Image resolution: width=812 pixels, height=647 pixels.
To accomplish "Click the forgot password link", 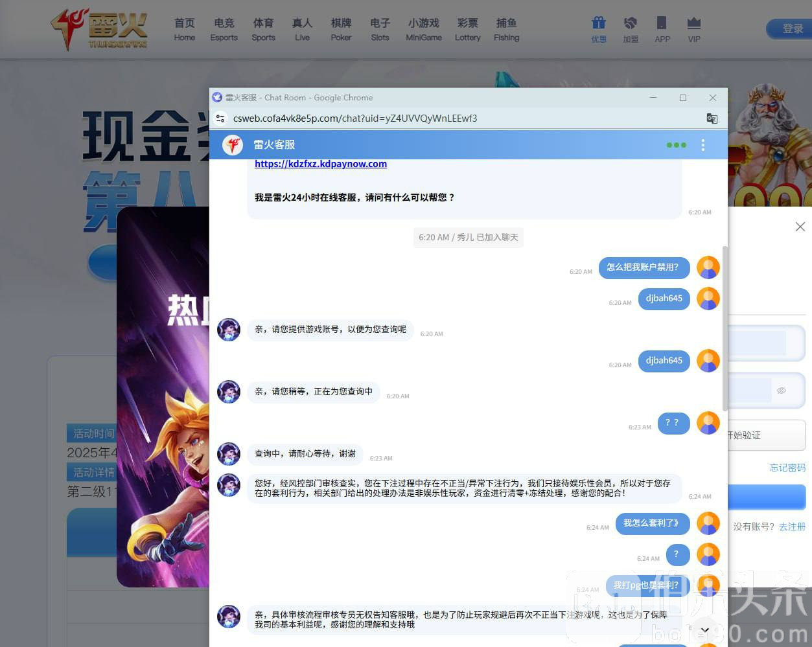I will point(787,468).
